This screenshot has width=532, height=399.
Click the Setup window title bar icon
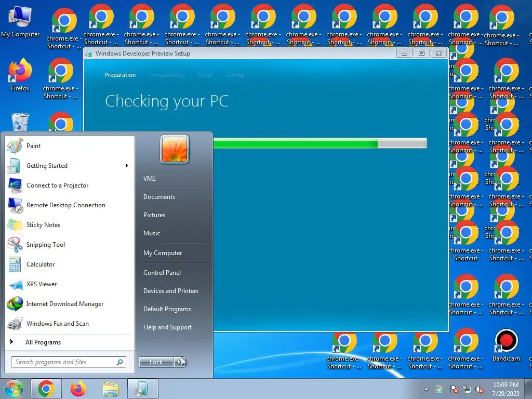point(89,54)
